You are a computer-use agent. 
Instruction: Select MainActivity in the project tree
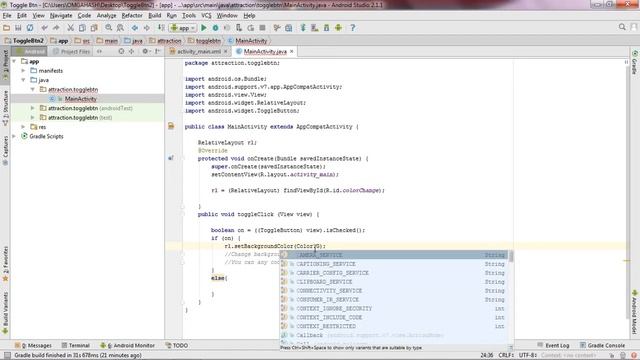[80, 99]
